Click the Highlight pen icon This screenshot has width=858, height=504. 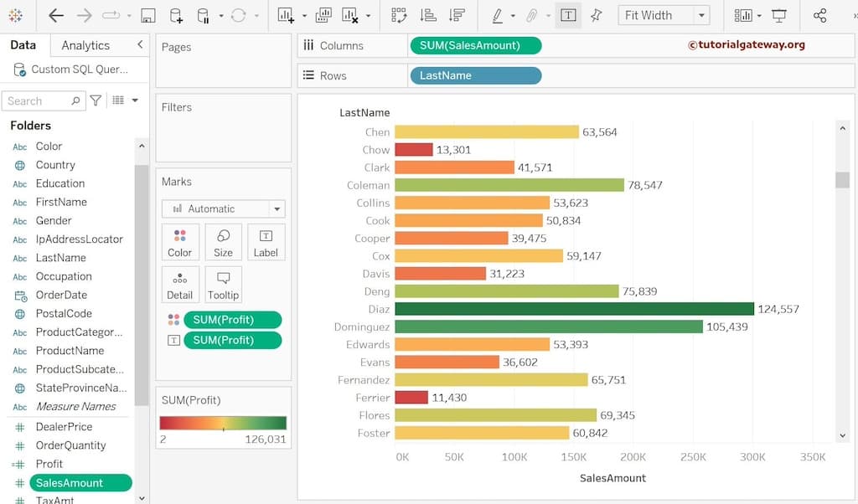[x=498, y=14]
